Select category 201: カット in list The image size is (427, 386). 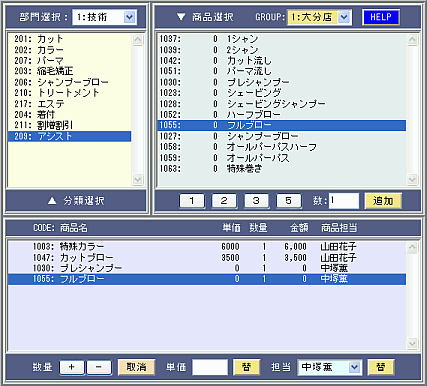click(69, 39)
